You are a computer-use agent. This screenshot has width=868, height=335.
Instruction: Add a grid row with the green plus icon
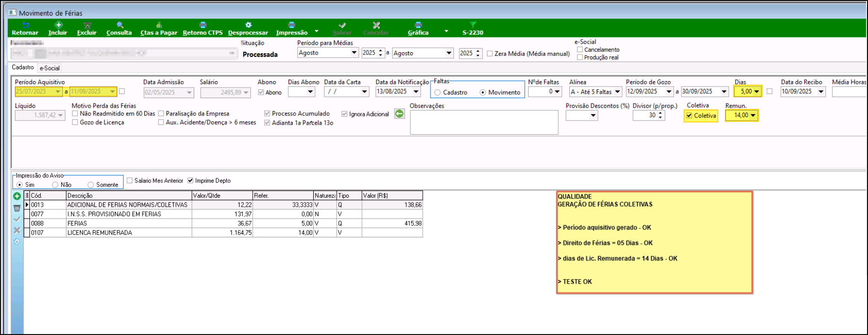point(17,196)
